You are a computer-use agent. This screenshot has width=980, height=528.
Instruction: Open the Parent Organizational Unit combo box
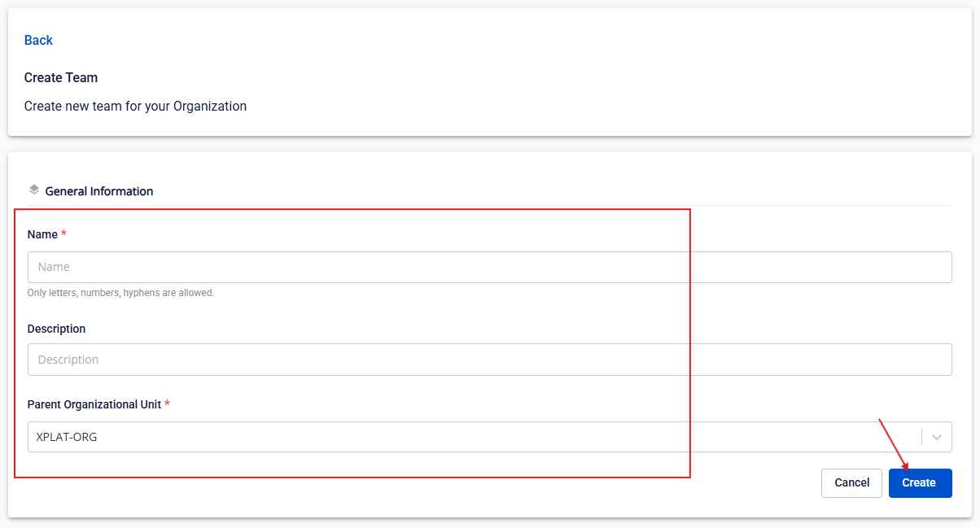click(x=472, y=437)
